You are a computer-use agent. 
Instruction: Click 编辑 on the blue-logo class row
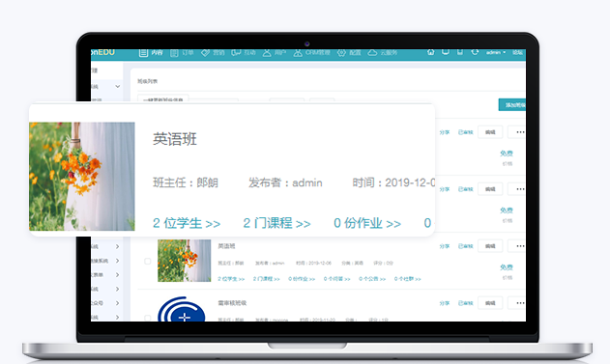tap(490, 303)
